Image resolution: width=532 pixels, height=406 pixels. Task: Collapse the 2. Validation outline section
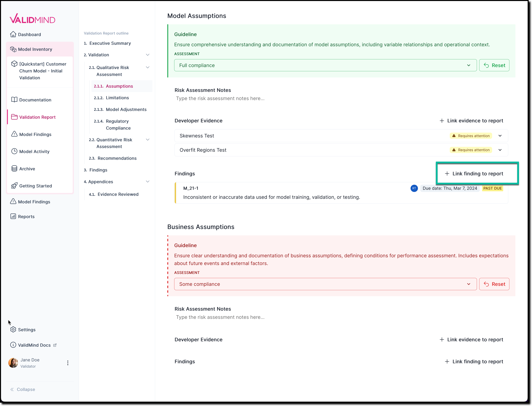click(148, 55)
